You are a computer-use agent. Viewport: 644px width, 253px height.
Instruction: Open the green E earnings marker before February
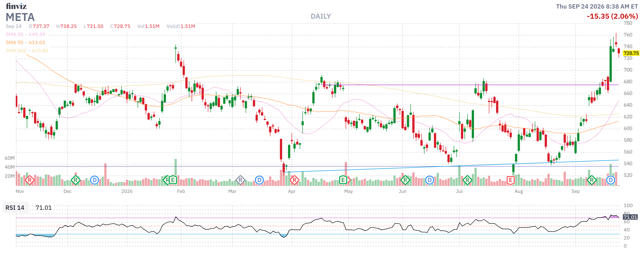click(x=173, y=180)
